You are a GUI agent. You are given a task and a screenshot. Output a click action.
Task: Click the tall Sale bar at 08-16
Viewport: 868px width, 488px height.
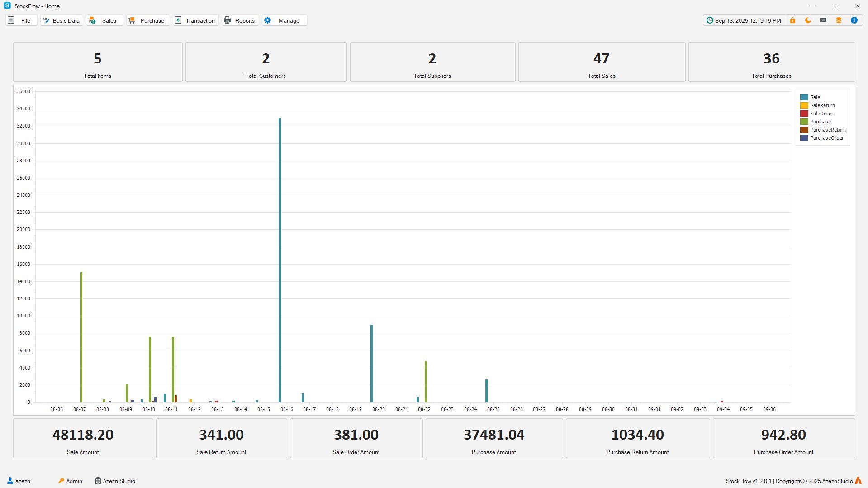280,260
